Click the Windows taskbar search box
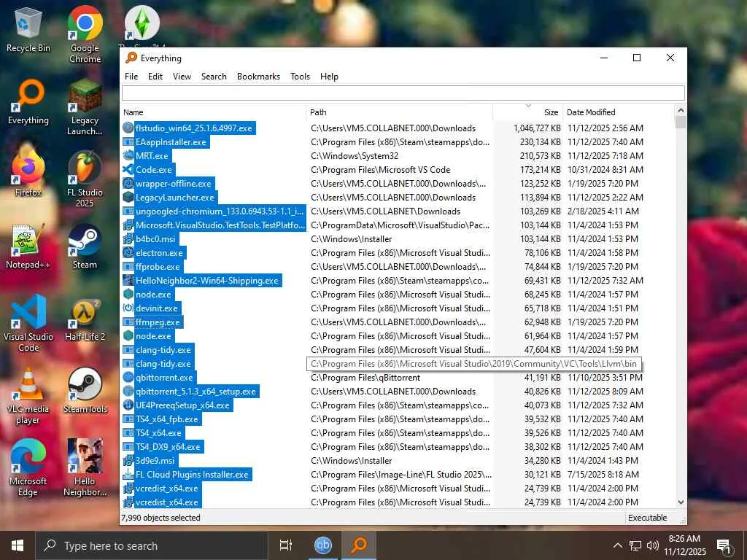Screen dimensions: 747x560 pyautogui.click(x=152, y=545)
